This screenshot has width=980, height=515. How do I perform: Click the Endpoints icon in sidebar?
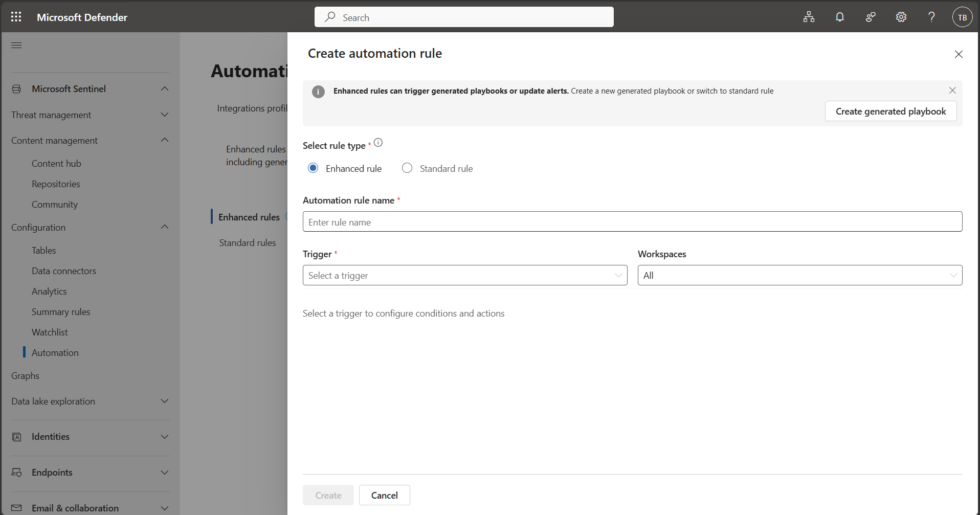(x=16, y=473)
